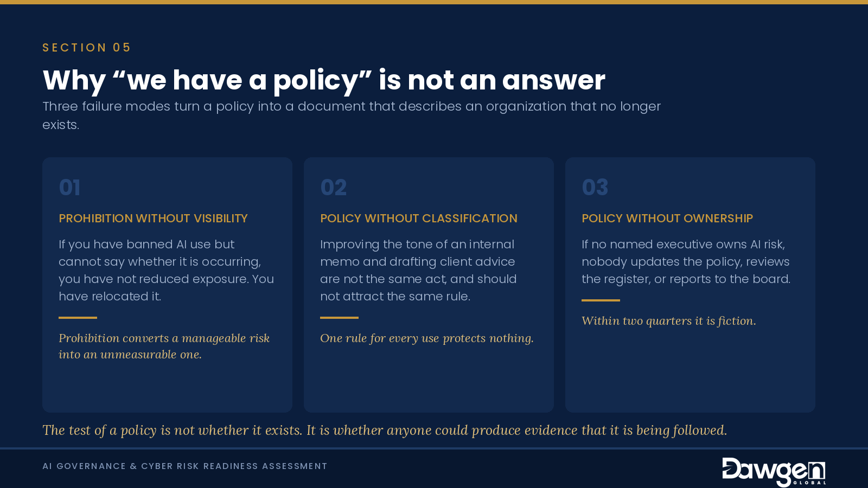Select the subtitle about three failure modes
This screenshot has height=488, width=868.
click(352, 115)
